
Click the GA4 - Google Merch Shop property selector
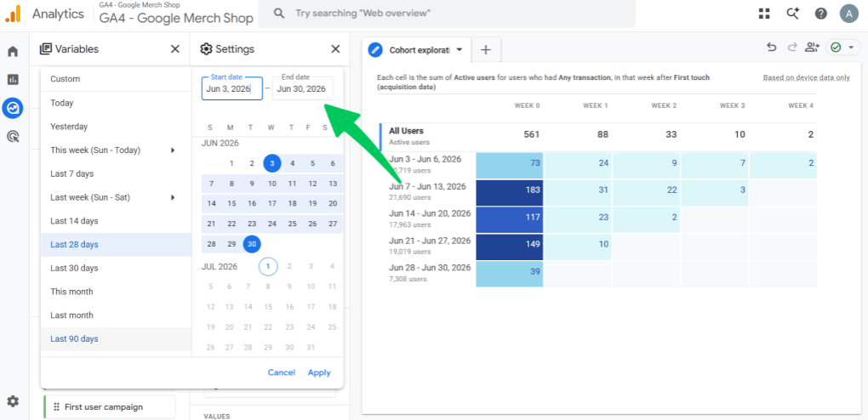176,14
